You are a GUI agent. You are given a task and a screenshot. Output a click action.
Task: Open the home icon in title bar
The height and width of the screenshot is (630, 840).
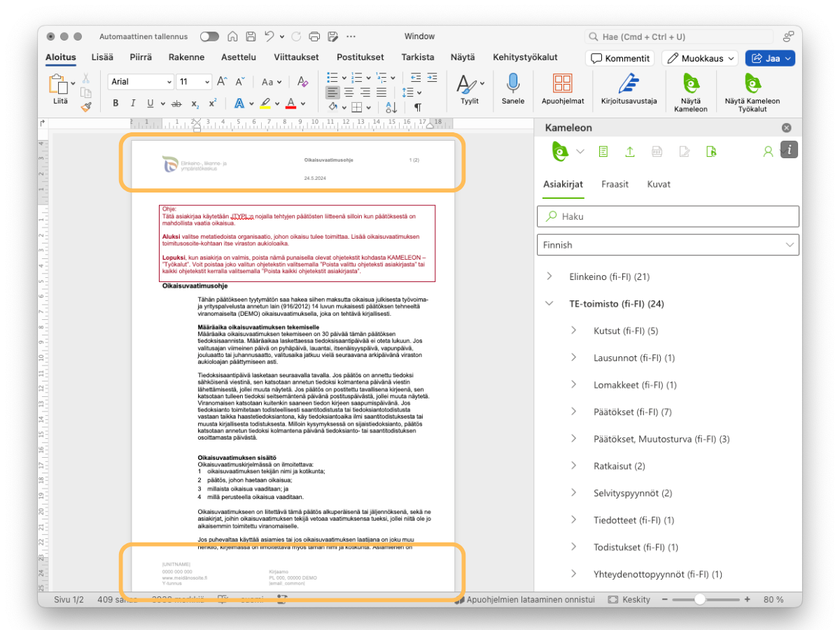point(232,36)
